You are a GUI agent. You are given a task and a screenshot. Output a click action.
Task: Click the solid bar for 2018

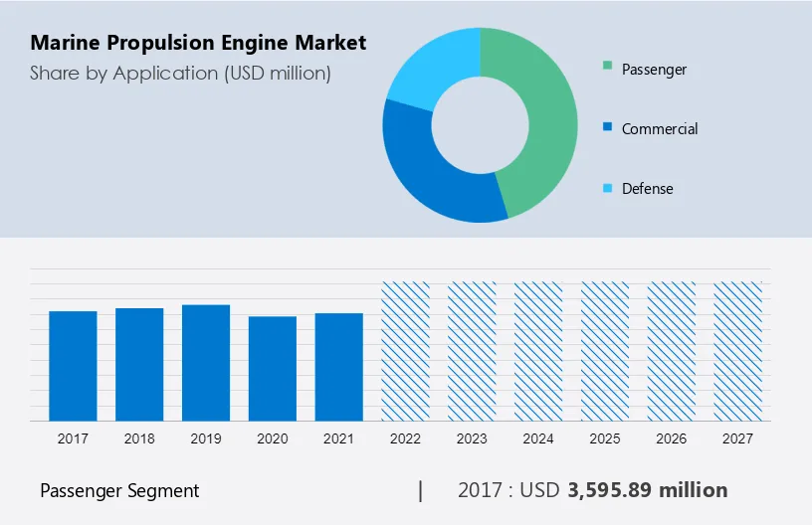139,365
